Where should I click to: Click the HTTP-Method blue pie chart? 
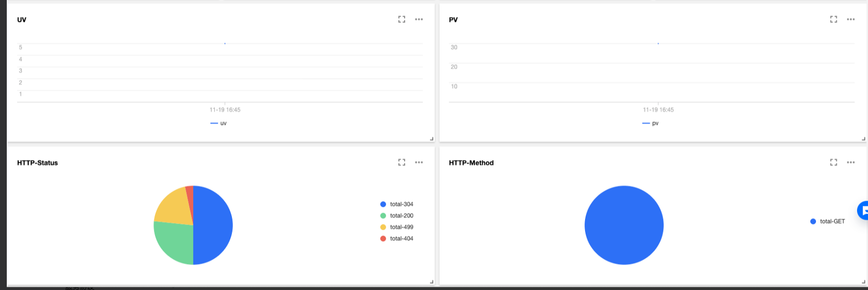[x=624, y=225]
